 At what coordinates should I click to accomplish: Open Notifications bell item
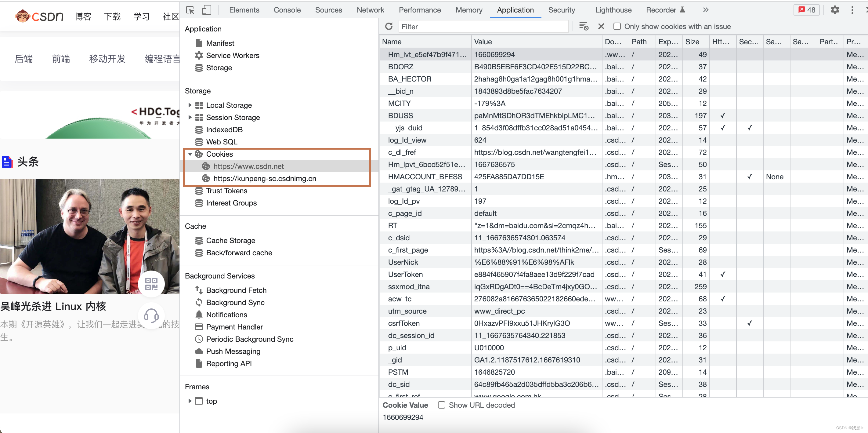(226, 315)
